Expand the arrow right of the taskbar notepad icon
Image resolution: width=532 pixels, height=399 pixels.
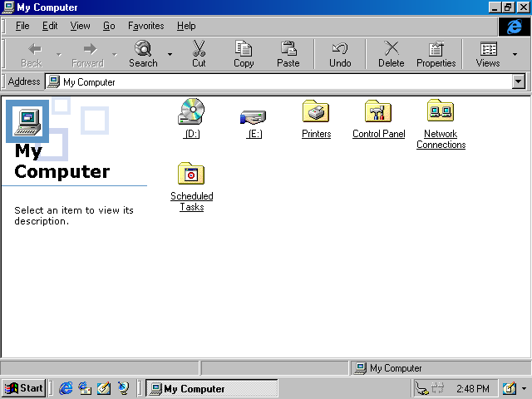pos(525,388)
